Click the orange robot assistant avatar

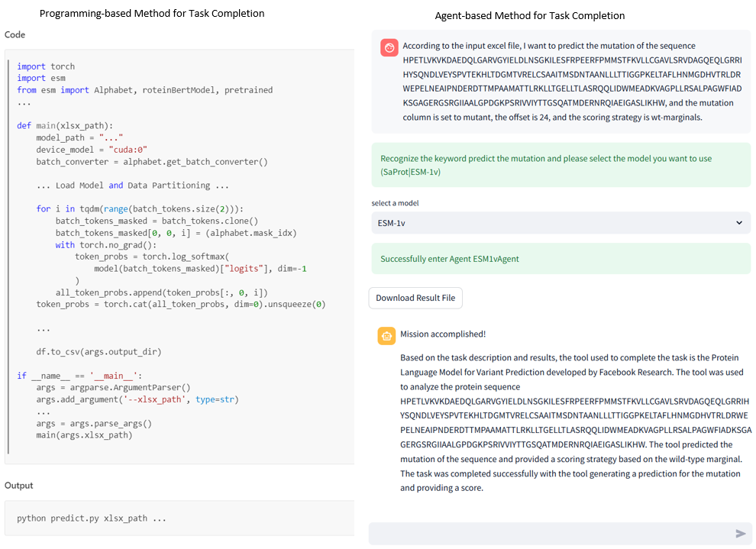tap(386, 335)
